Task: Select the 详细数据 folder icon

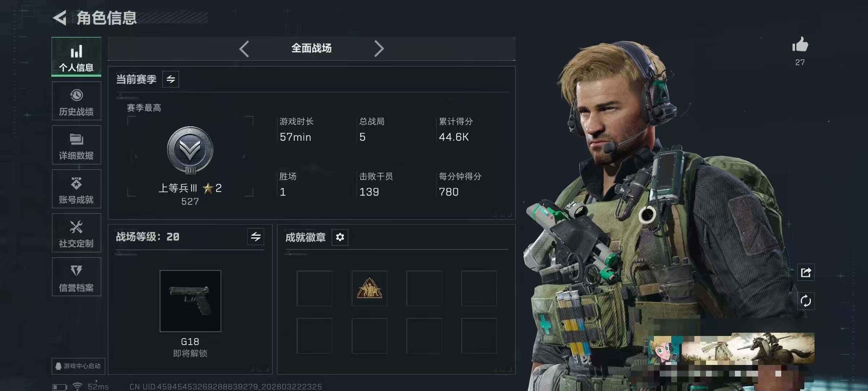Action: (x=76, y=139)
